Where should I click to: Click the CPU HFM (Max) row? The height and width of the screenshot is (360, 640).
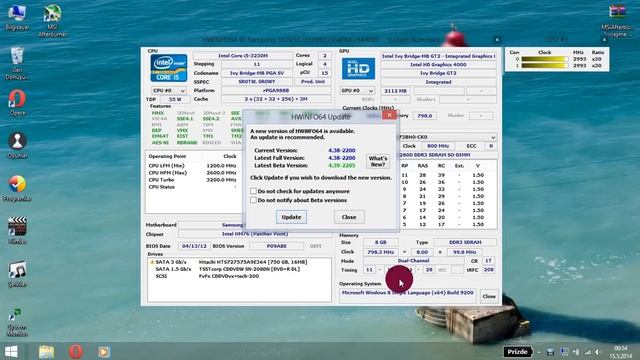coord(192,173)
